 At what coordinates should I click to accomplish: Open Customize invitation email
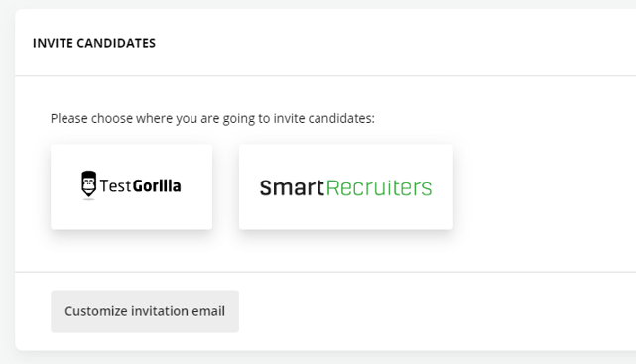coord(145,311)
